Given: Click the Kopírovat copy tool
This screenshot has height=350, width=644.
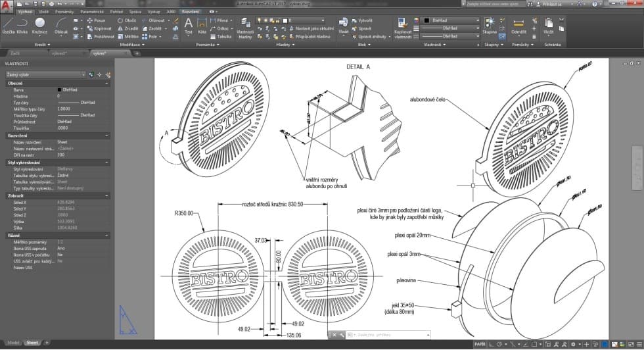Looking at the screenshot, I should tap(99, 29).
